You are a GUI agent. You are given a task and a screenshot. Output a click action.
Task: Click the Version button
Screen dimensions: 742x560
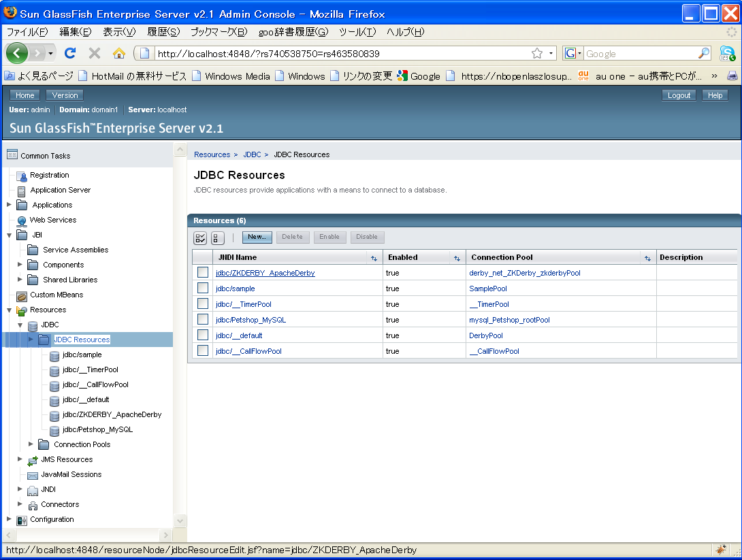(x=65, y=95)
